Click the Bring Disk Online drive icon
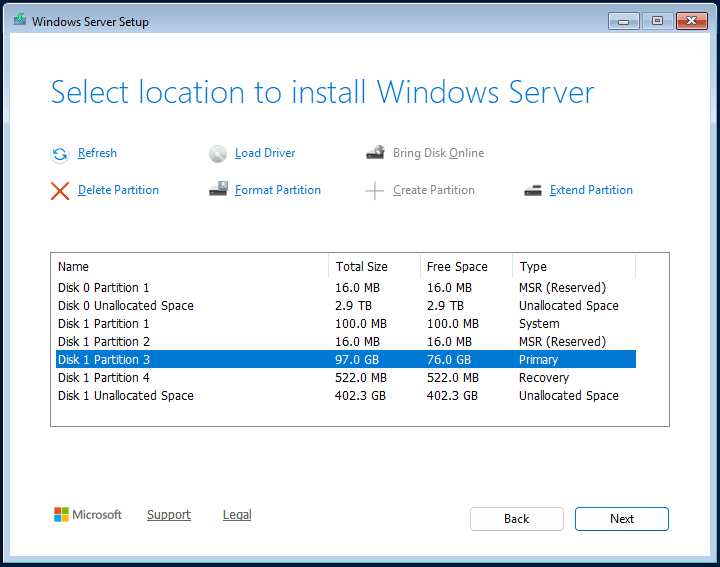The image size is (720, 567). [376, 152]
